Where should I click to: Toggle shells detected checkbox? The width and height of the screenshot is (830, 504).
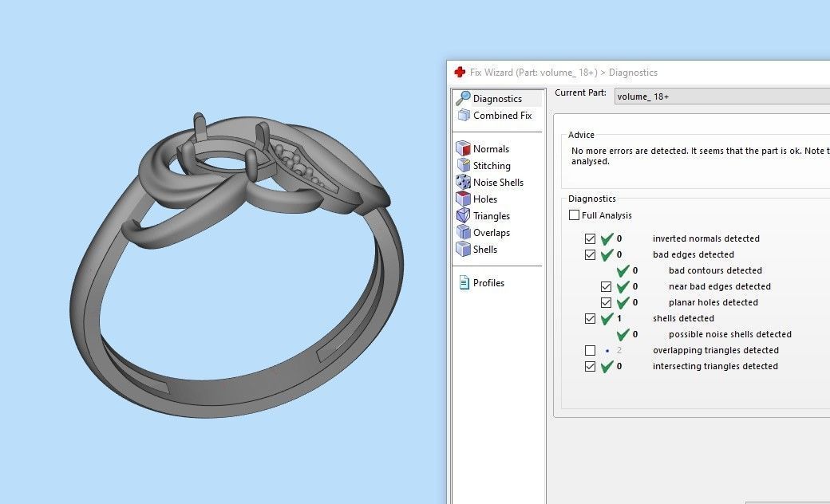[x=591, y=318]
